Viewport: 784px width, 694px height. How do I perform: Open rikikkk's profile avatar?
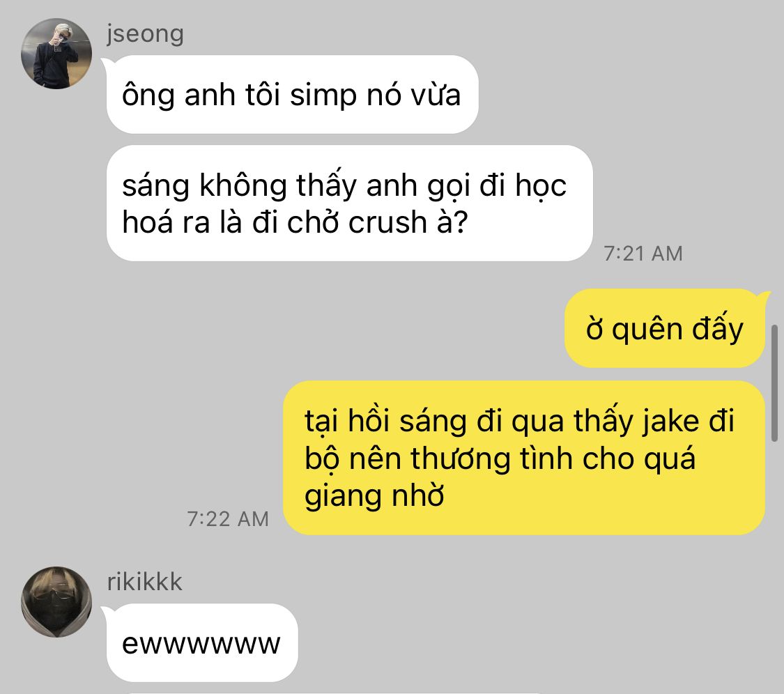(x=56, y=601)
